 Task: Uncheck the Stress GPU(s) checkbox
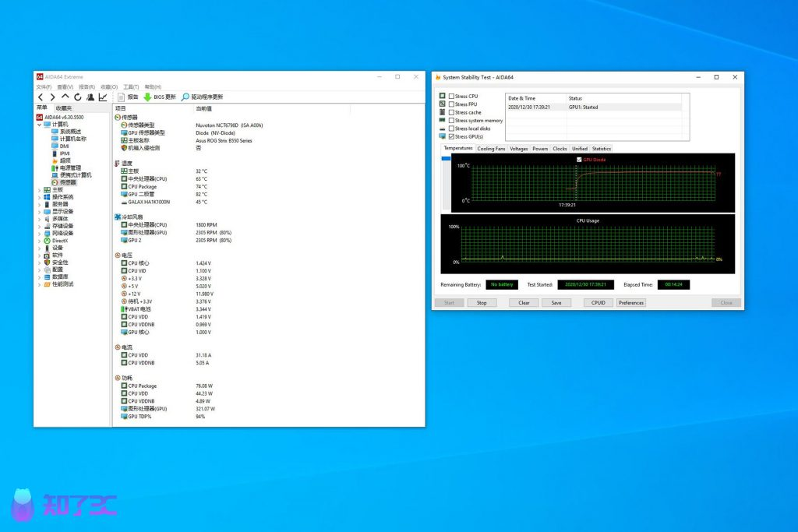451,137
